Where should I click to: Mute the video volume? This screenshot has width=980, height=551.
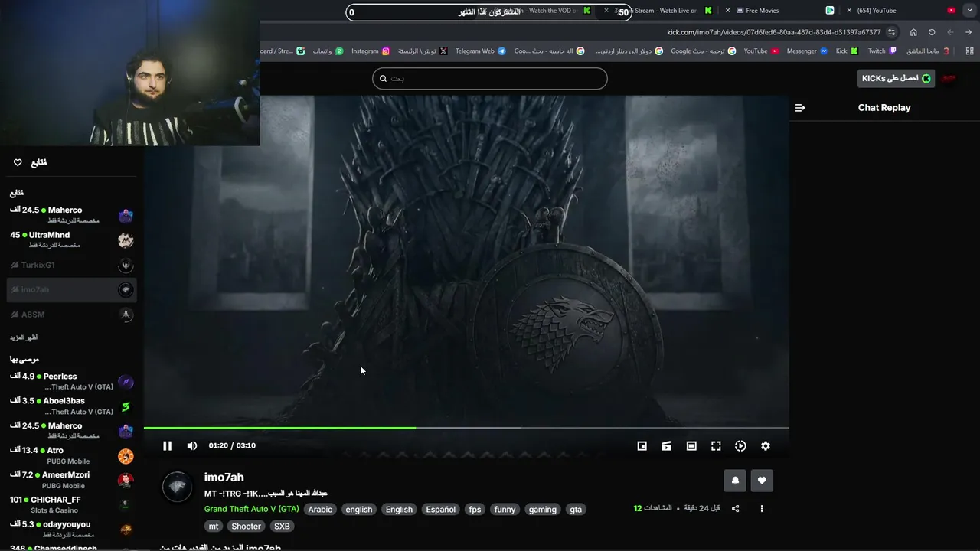[192, 446]
